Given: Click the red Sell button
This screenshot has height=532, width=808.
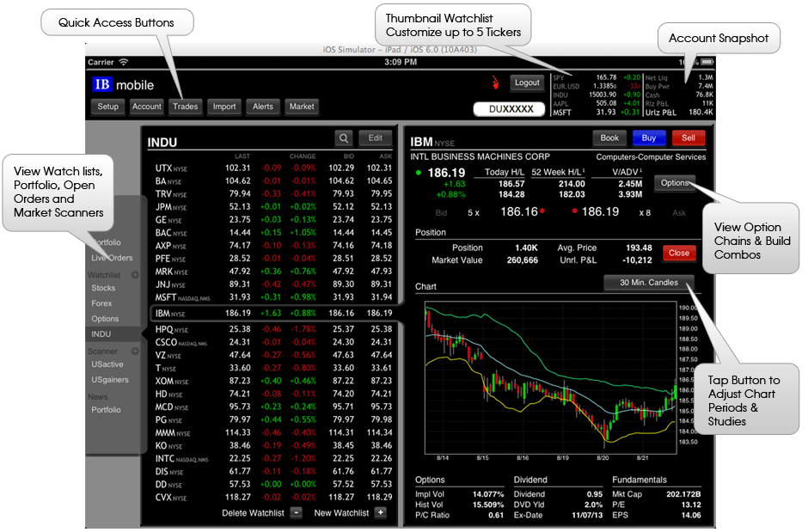Looking at the screenshot, I should point(689,138).
